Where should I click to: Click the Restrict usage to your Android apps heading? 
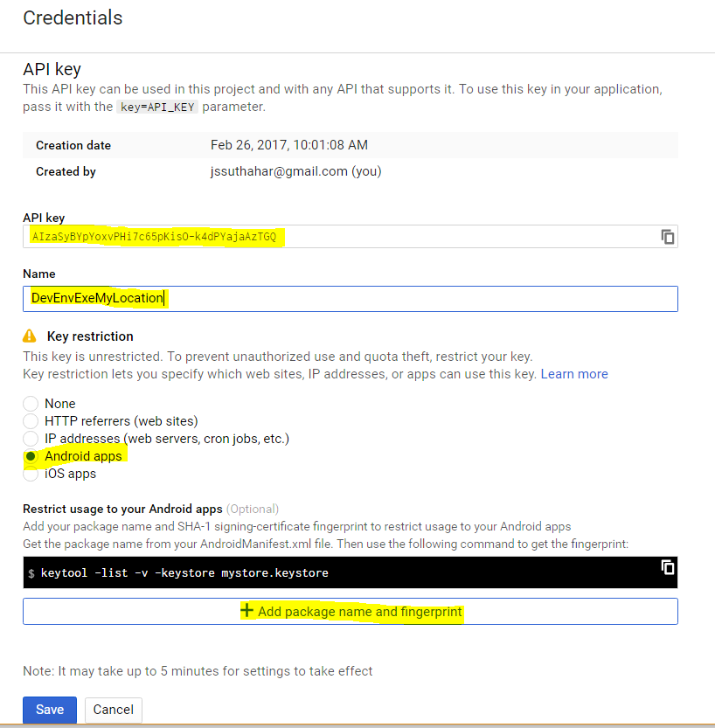pyautogui.click(x=122, y=509)
